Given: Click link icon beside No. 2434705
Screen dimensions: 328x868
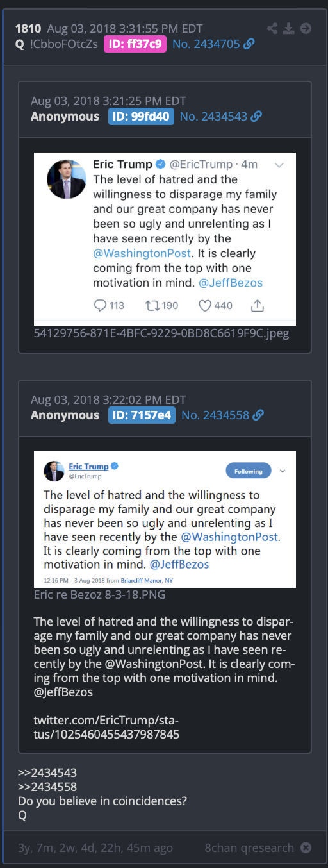Looking at the screenshot, I should 249,44.
